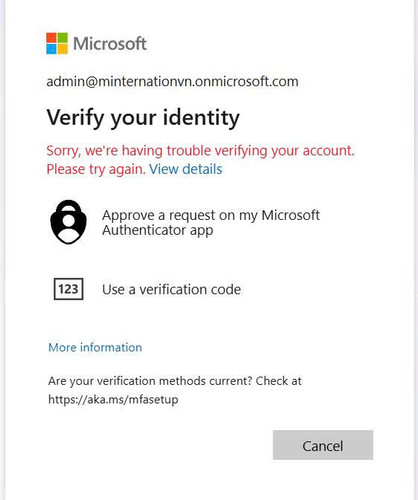
Task: Choose Approve a request on Authenticator app
Action: coord(185,222)
